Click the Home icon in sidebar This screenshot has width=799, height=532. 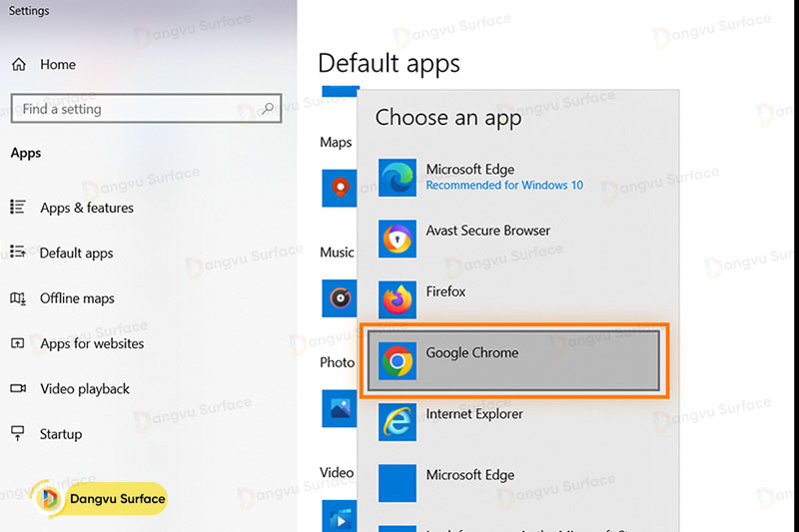(18, 64)
